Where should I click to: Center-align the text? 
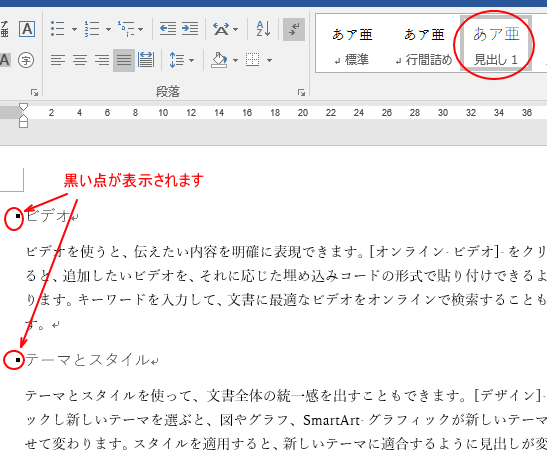point(80,60)
